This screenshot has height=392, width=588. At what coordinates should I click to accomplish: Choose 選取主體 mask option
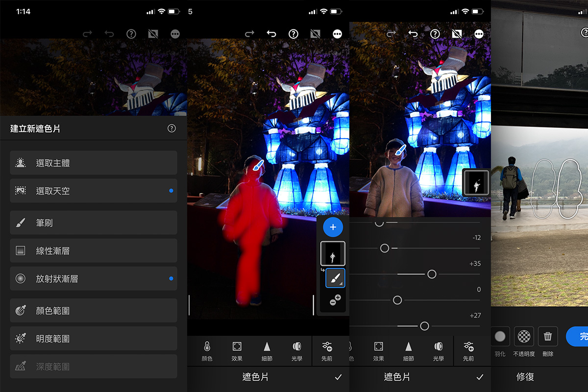click(x=94, y=163)
